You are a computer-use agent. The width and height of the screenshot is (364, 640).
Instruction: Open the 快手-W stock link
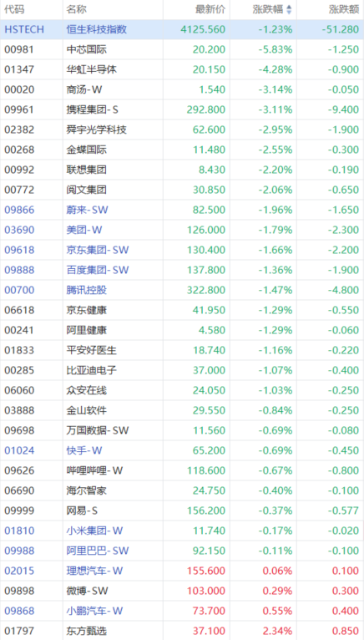(x=84, y=450)
